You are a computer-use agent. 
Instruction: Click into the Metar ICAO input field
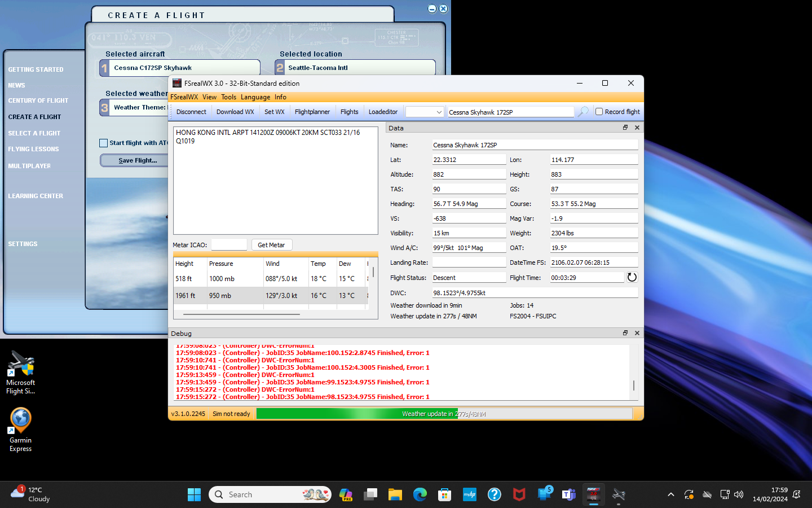229,245
